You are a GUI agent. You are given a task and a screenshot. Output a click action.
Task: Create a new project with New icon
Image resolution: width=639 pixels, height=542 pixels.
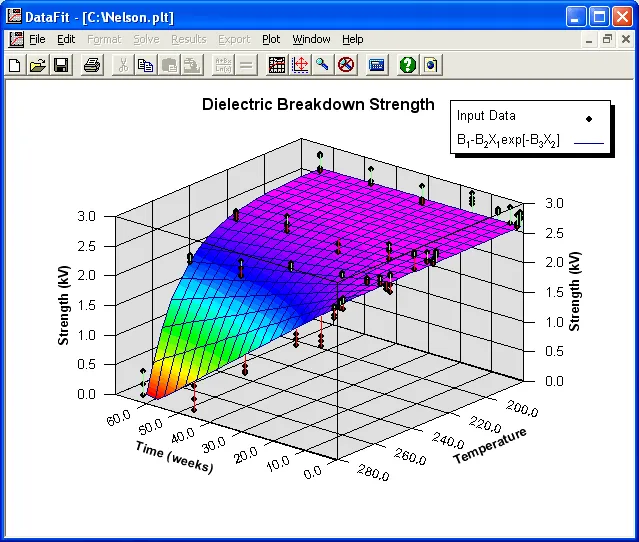click(15, 65)
